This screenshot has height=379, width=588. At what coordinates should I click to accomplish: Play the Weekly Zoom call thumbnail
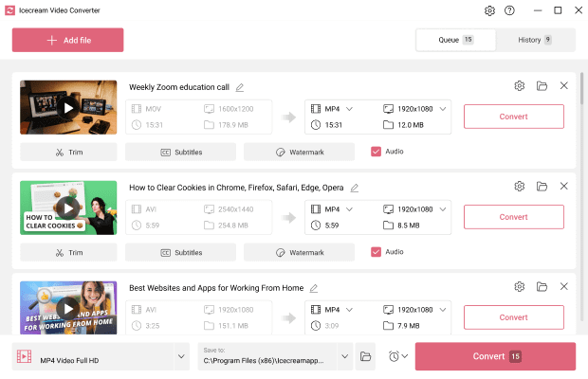pyautogui.click(x=67, y=108)
